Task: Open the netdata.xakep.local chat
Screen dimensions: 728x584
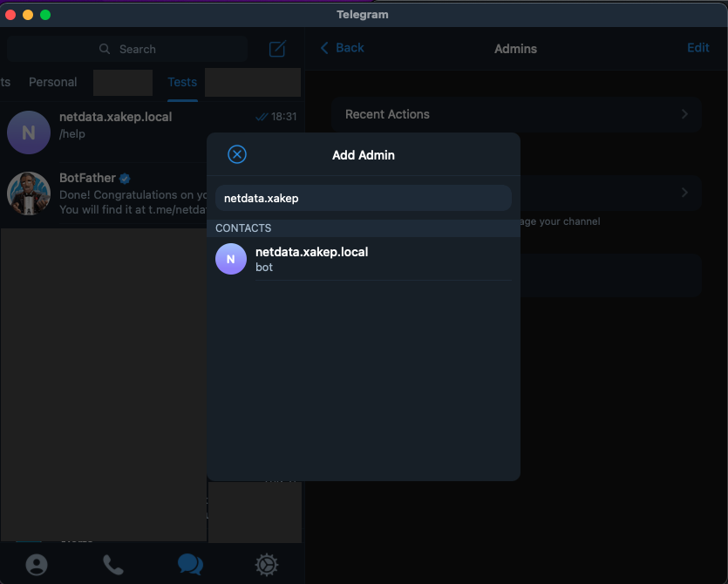Action: click(152, 132)
